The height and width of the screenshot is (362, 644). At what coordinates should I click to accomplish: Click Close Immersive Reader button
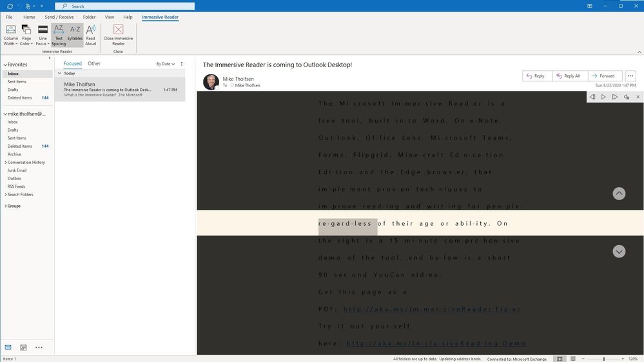coord(118,35)
